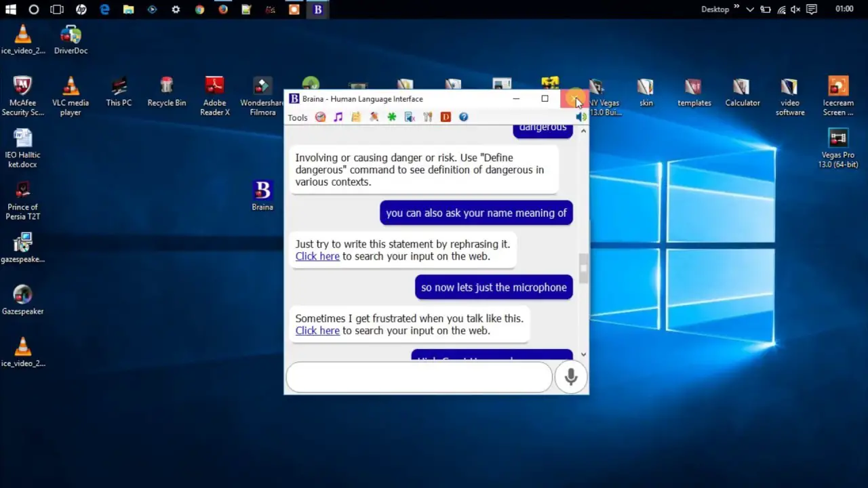Select the IEO Hallticket.docx file icon
This screenshot has width=868, height=488.
point(22,148)
